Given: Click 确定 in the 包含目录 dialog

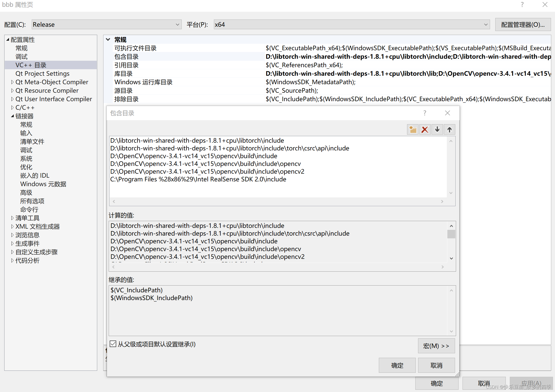Looking at the screenshot, I should tap(397, 365).
